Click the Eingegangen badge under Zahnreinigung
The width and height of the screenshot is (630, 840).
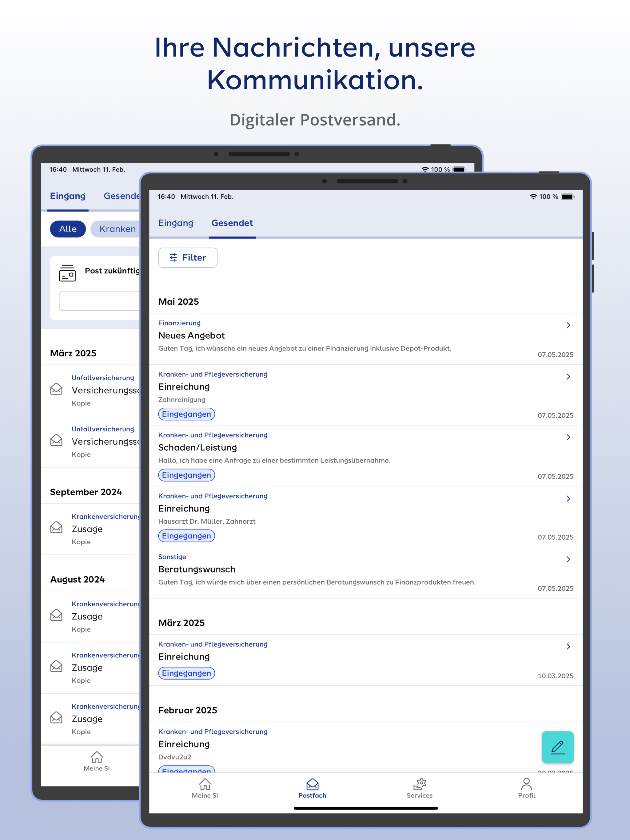tap(186, 414)
